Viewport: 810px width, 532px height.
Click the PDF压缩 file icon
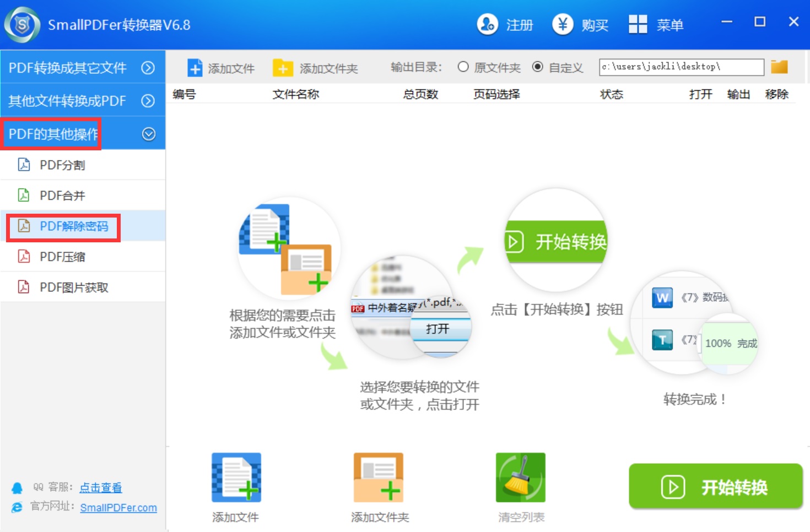24,256
